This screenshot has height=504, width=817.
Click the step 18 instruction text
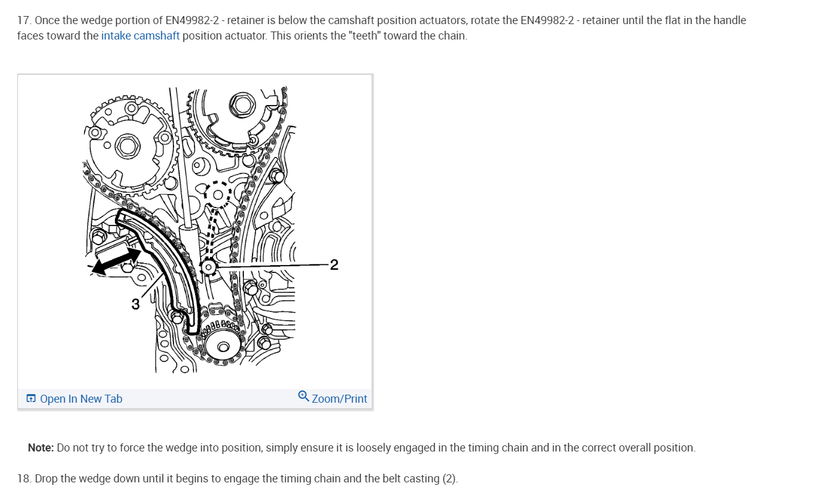(x=238, y=479)
